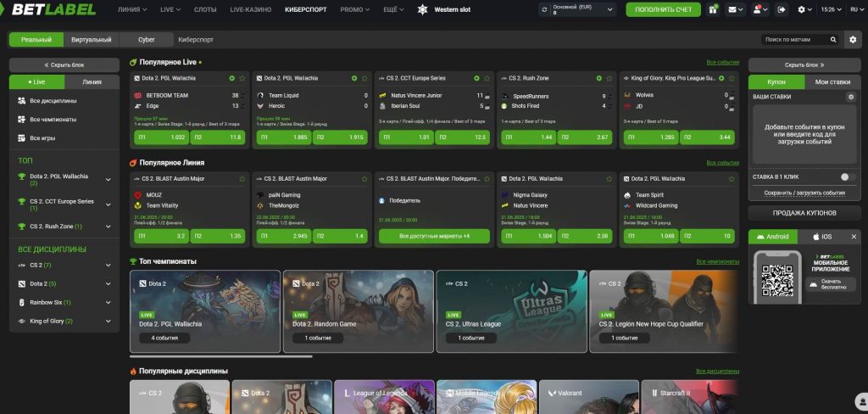
Task: Expand Dota 2 (5) discipline
Action: pyautogui.click(x=108, y=283)
